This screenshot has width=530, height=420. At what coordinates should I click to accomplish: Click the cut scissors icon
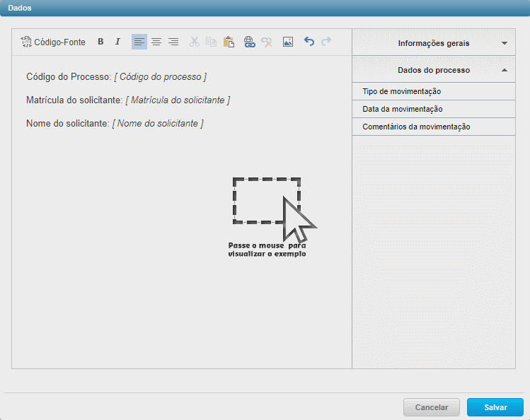(195, 42)
